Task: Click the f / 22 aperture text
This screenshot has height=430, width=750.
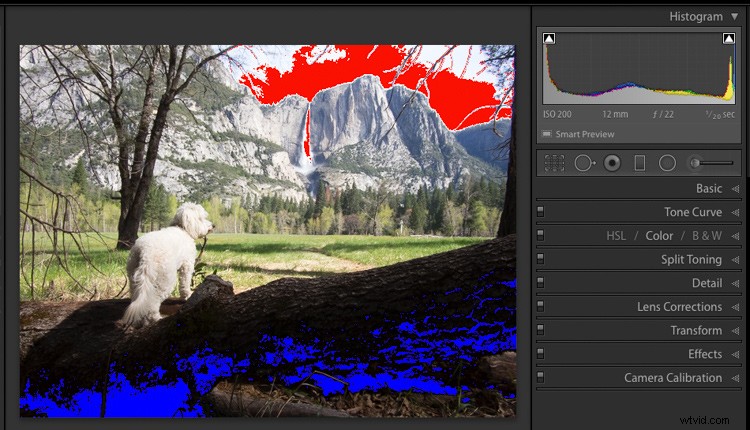Action: (x=663, y=114)
